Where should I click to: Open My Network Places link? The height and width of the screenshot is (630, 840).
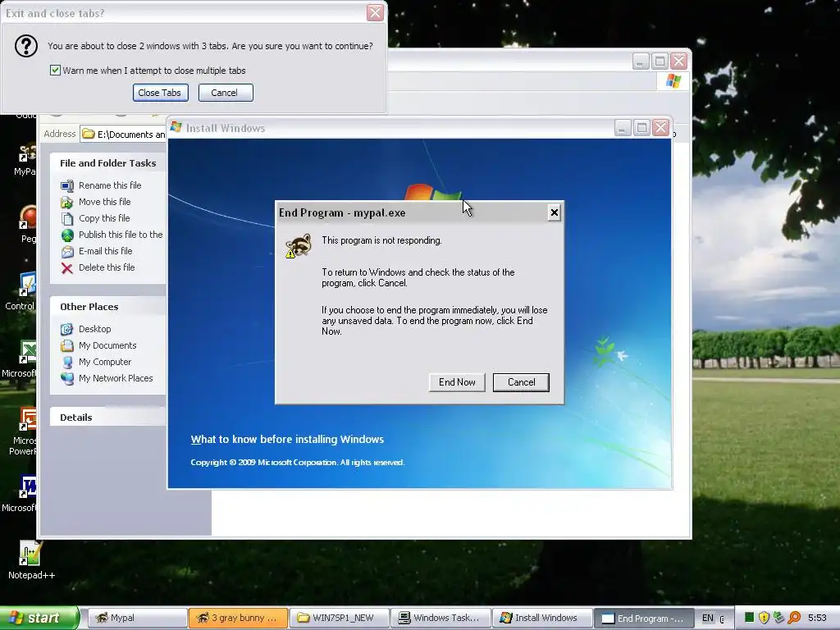[116, 378]
